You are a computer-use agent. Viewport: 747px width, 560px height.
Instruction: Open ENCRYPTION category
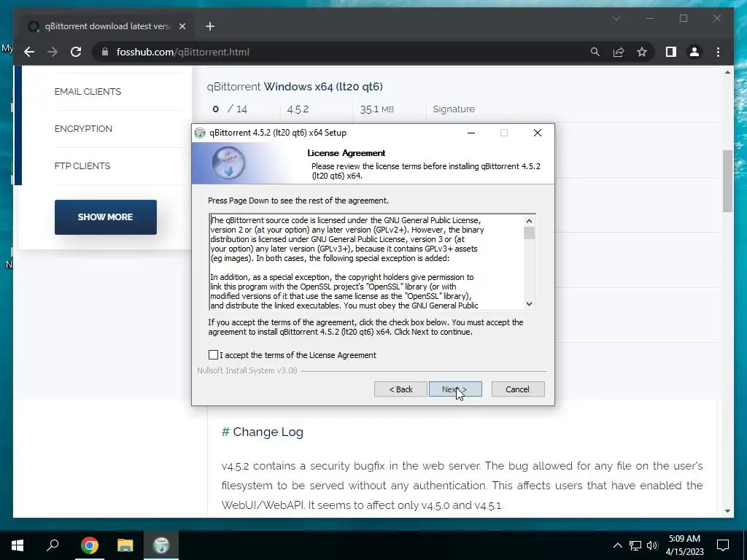click(x=83, y=128)
